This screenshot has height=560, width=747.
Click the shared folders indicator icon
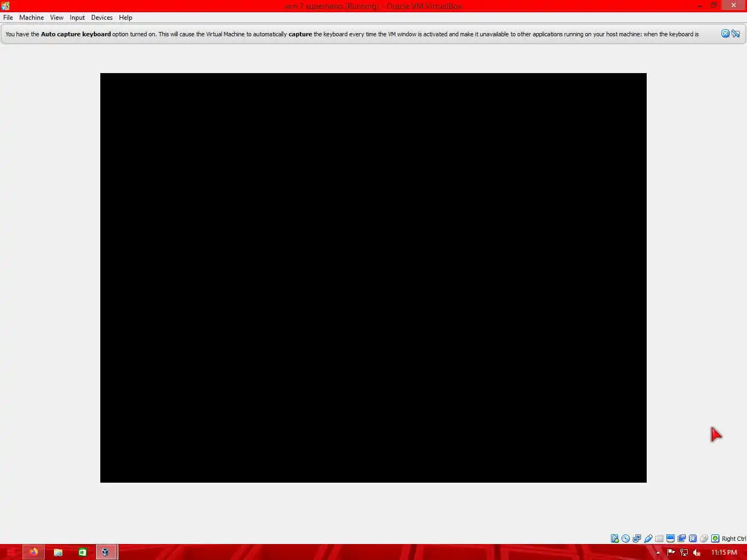point(659,539)
